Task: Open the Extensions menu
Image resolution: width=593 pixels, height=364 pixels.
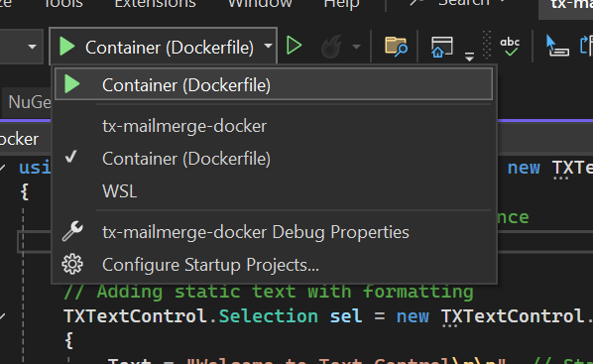Action: [156, 4]
